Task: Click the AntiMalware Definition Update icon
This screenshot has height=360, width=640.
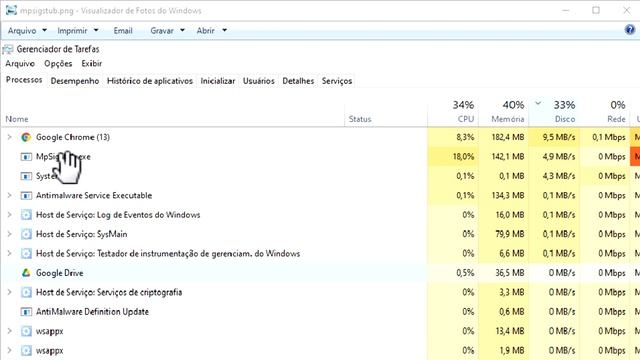Action: pos(26,312)
